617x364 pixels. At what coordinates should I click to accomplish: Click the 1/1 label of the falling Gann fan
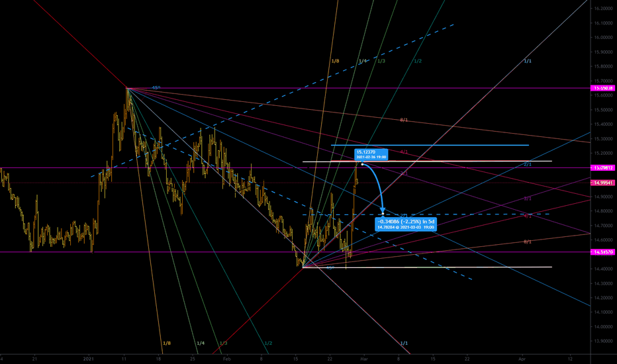coord(404,343)
